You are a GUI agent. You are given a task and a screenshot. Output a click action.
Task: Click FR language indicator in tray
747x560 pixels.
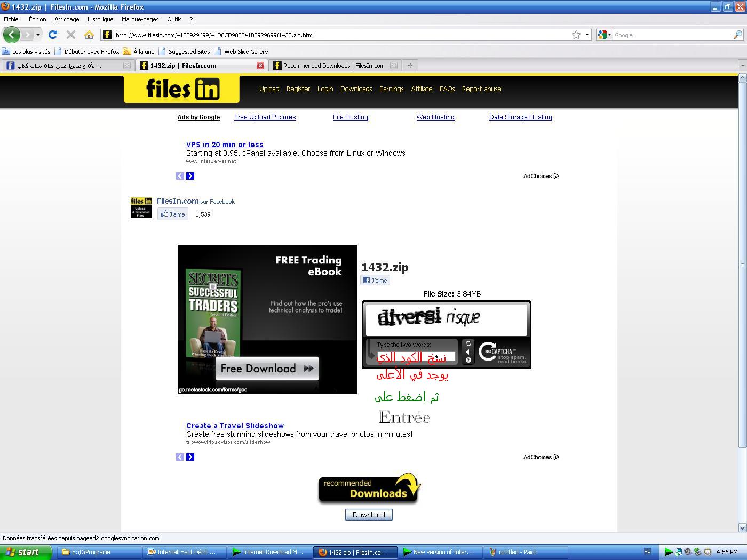click(x=647, y=552)
